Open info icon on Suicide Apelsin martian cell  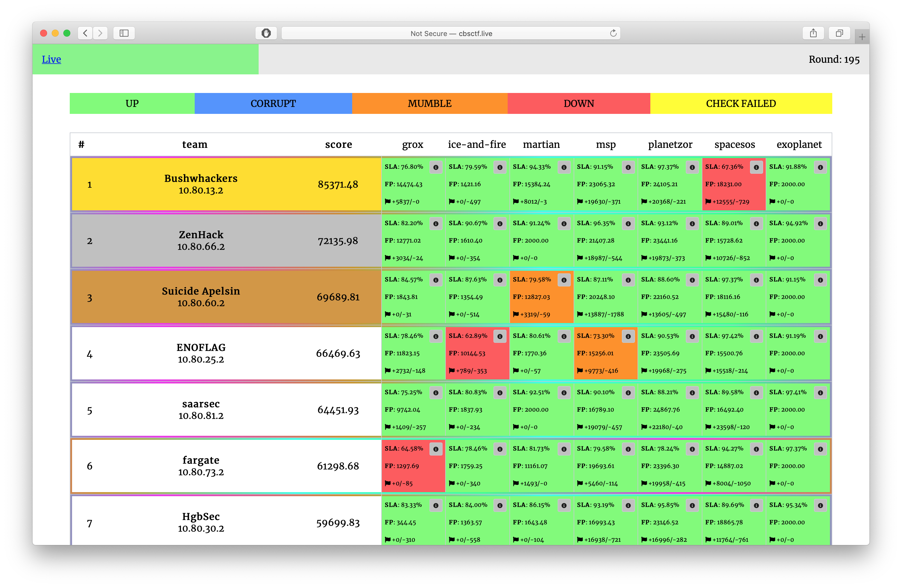point(564,280)
